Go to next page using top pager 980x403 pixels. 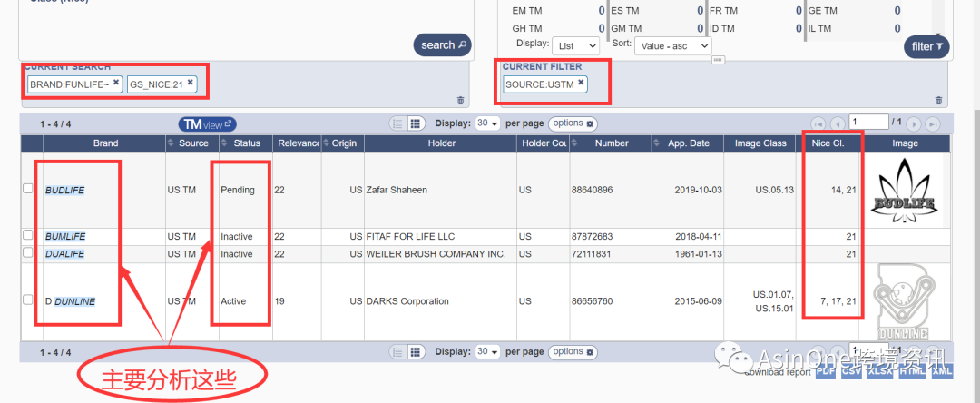pyautogui.click(x=914, y=123)
